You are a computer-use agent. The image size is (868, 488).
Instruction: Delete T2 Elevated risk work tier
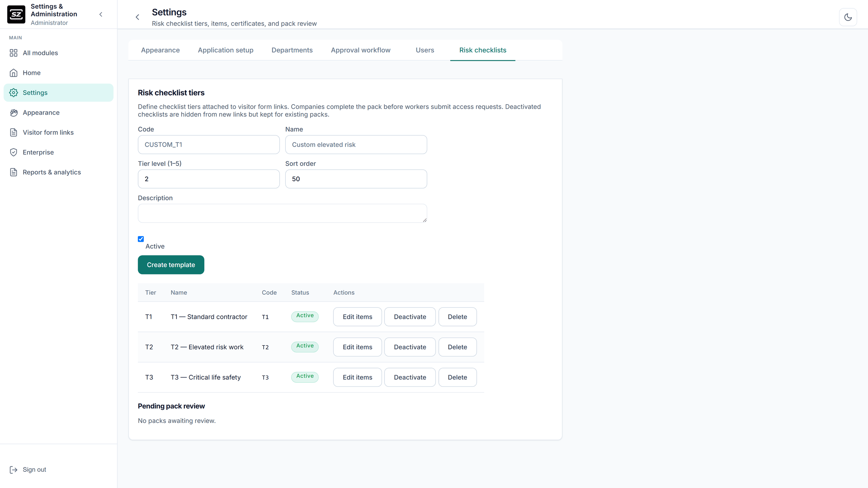click(458, 347)
